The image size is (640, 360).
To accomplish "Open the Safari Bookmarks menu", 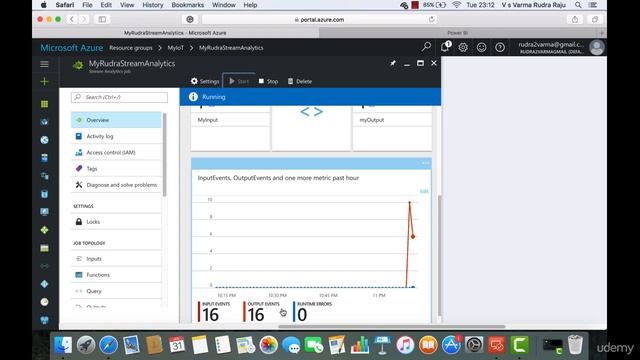I will (x=188, y=5).
